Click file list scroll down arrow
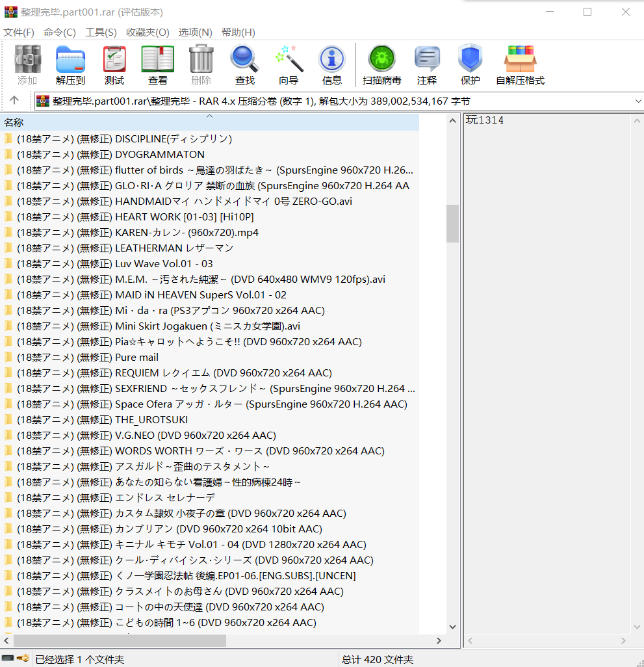This screenshot has width=644, height=667. [x=453, y=627]
